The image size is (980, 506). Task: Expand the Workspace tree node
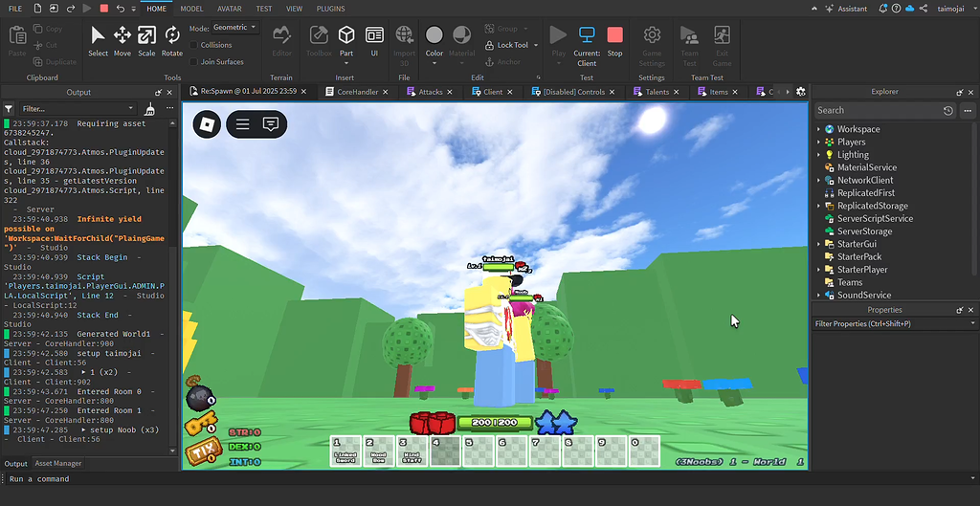[819, 129]
